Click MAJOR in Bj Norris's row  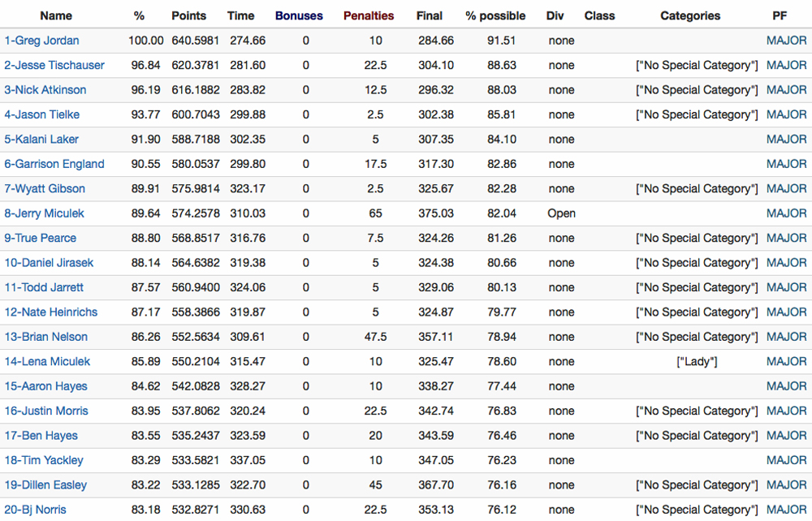tap(786, 510)
